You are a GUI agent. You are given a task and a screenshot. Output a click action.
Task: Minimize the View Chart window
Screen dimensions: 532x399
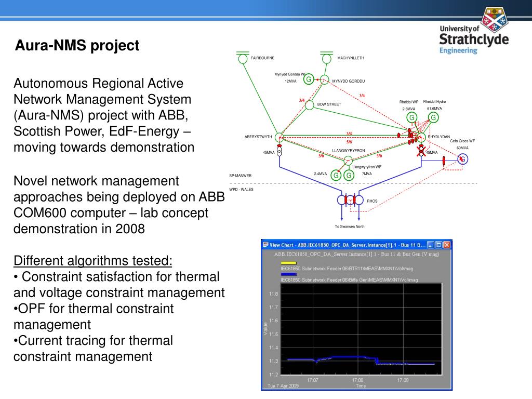pos(430,245)
